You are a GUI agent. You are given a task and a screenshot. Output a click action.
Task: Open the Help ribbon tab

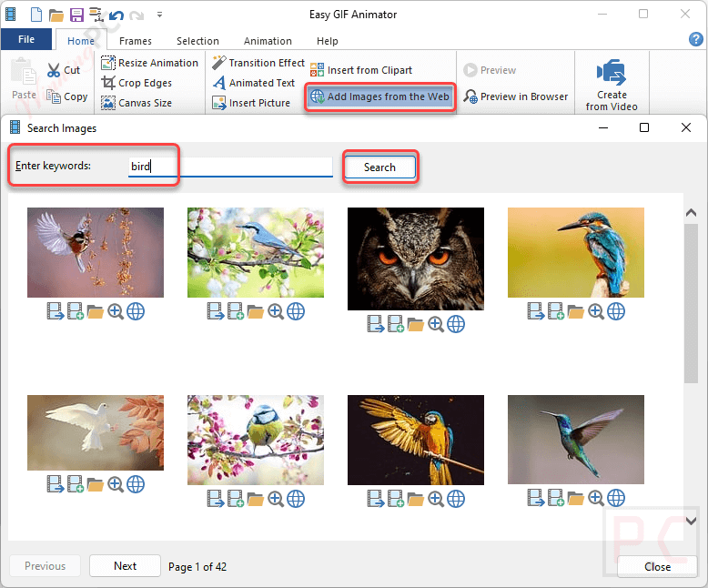click(x=328, y=41)
